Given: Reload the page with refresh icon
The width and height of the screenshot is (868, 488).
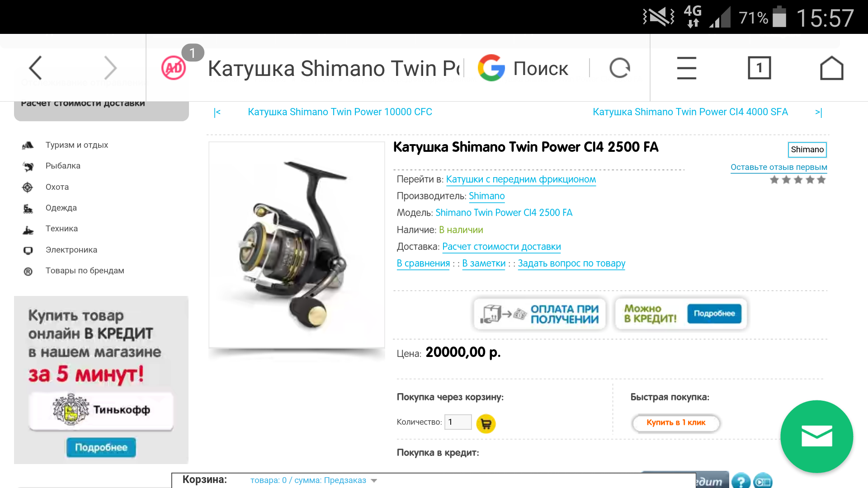Looking at the screenshot, I should pos(619,68).
